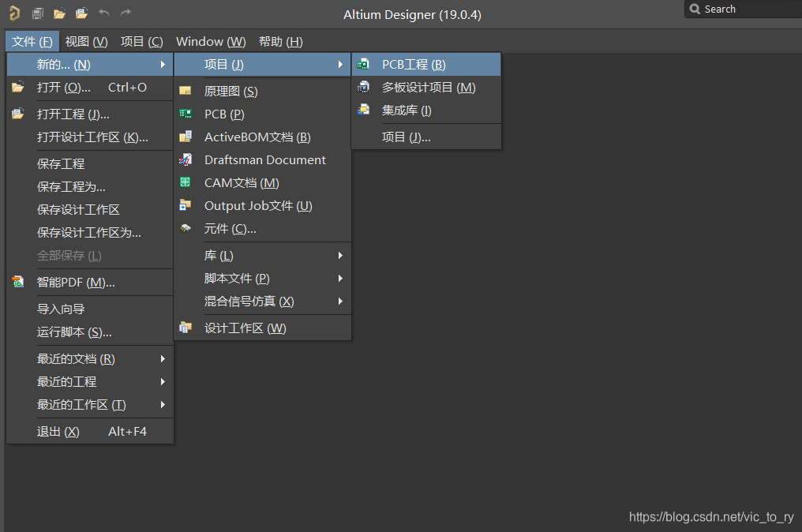802x532 pixels.
Task: Click the 集成库 library icon
Action: [x=363, y=110]
